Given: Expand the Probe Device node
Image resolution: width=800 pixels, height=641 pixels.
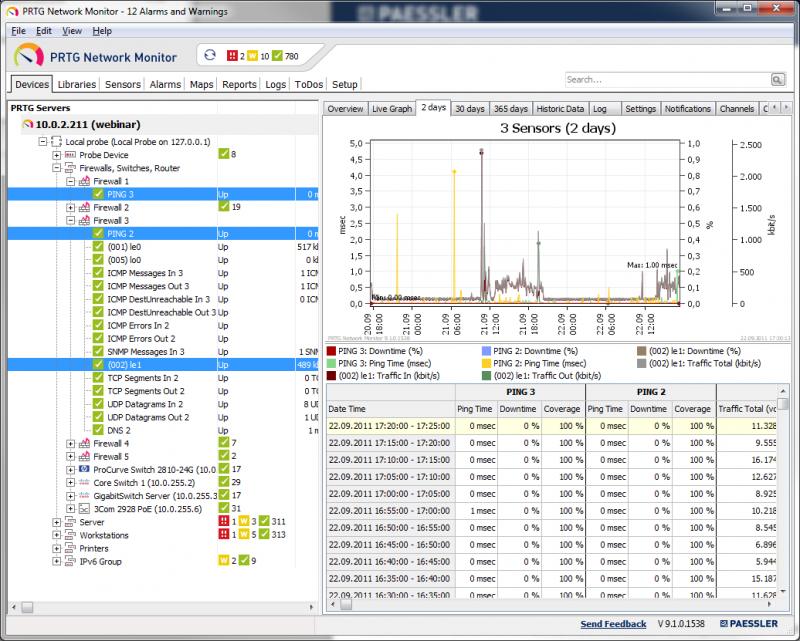Looking at the screenshot, I should point(57,155).
